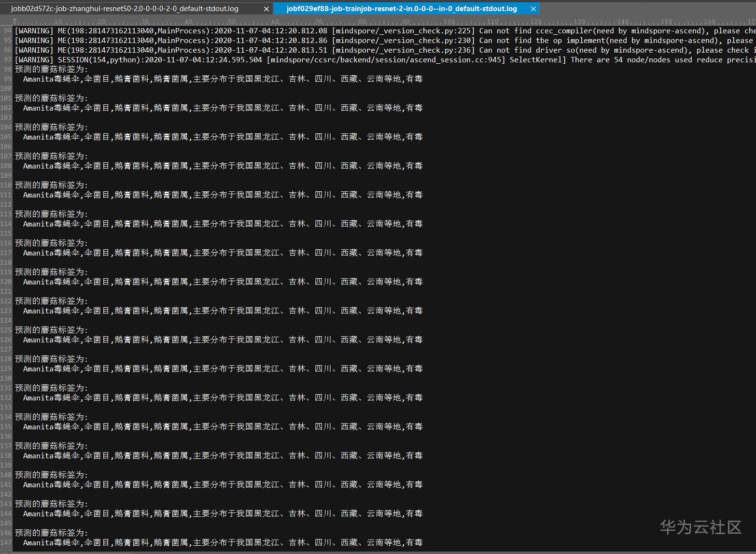Click the column ruler at mark 50

point(232,22)
